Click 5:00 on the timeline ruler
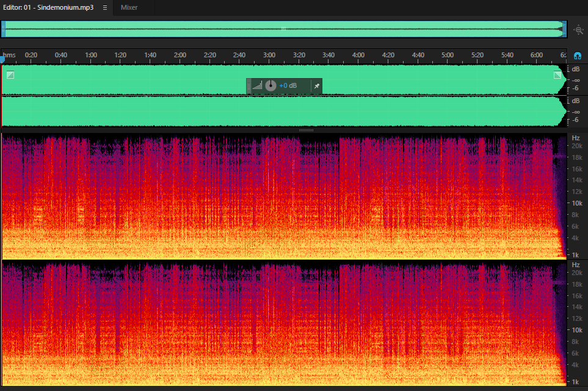 click(x=448, y=55)
